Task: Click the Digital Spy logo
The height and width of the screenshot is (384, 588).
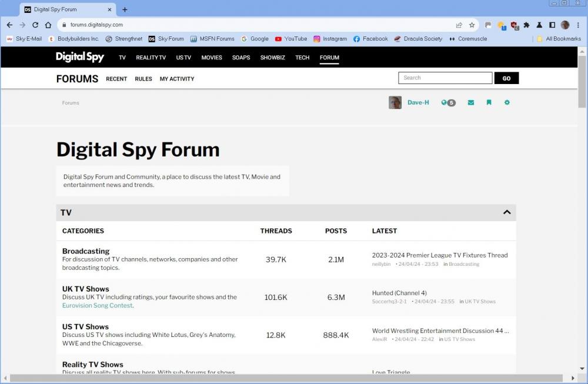Action: point(80,57)
